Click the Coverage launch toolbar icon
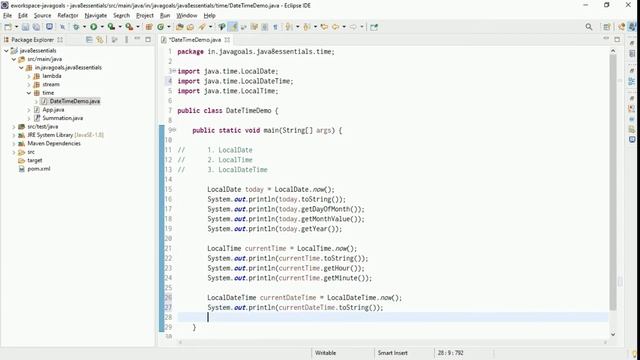The image size is (640, 360). coord(111,27)
